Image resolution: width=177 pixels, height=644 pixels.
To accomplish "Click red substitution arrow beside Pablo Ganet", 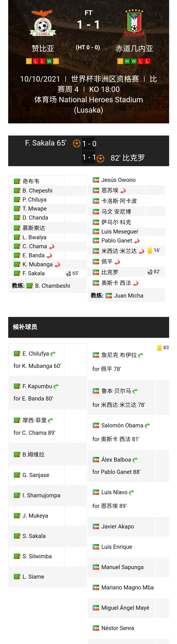I will pyautogui.click(x=137, y=241).
